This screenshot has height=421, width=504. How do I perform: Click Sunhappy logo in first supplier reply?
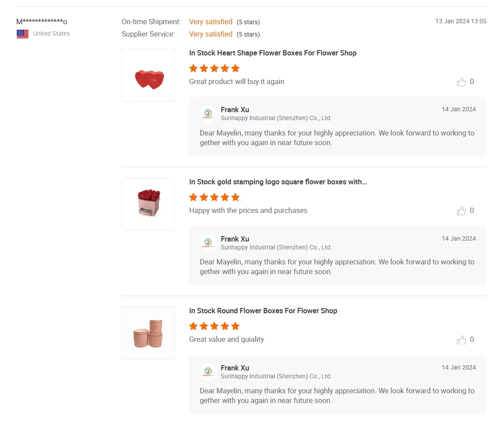tap(208, 113)
